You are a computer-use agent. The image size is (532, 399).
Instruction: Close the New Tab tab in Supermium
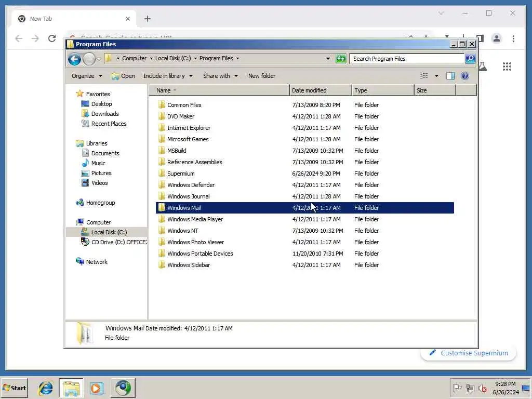pos(128,19)
